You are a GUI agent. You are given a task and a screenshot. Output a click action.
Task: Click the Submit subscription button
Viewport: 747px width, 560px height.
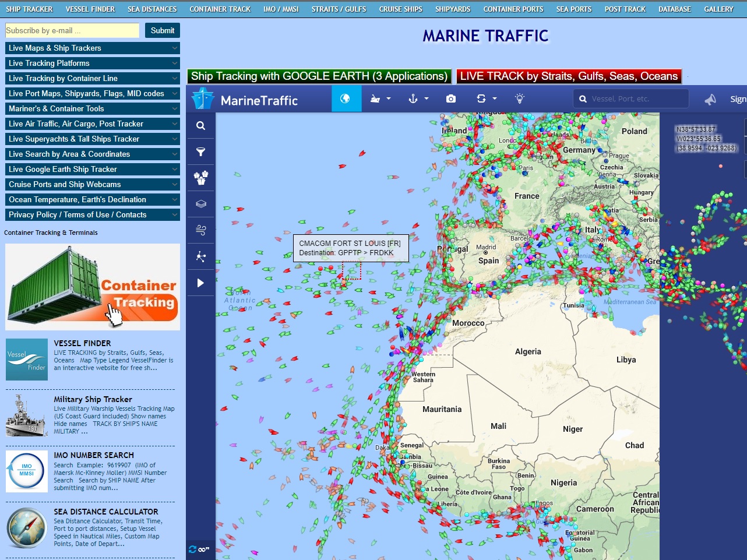(x=162, y=30)
